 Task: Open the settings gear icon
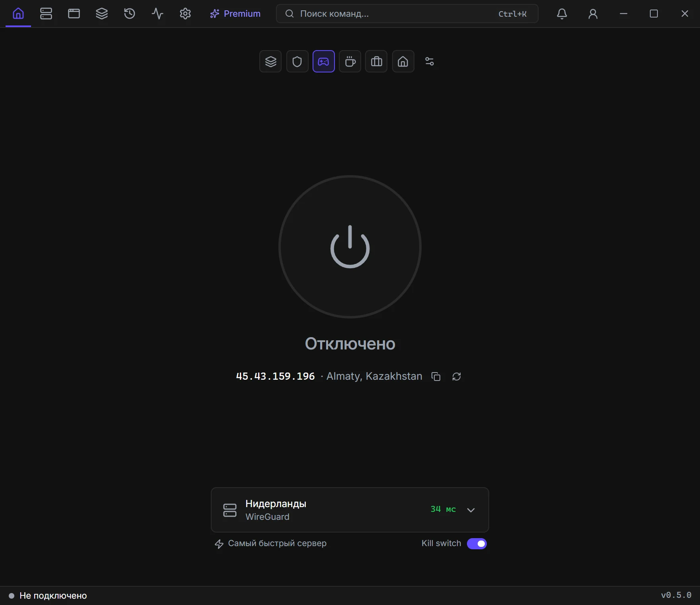185,14
